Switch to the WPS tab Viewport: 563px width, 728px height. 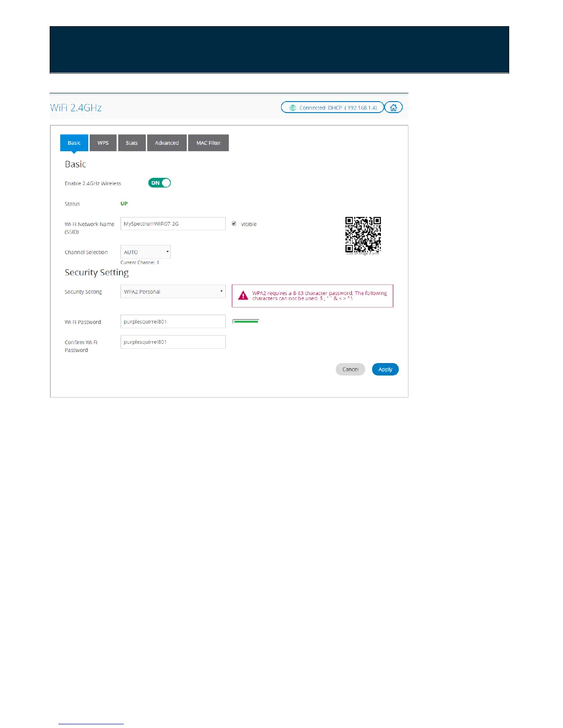click(103, 143)
